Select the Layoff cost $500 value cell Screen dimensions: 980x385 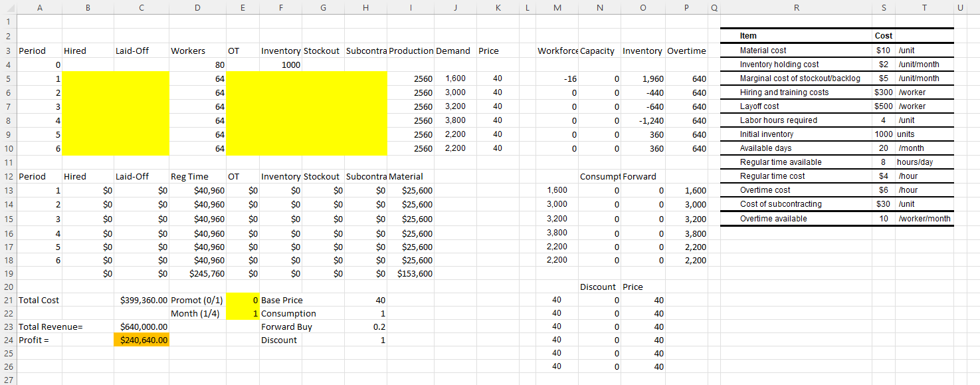pyautogui.click(x=884, y=106)
